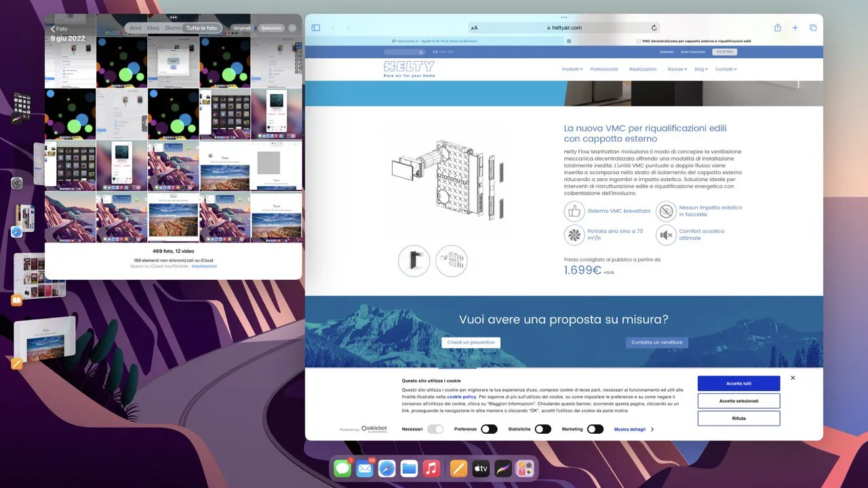This screenshot has width=868, height=488.
Task: Click the Share icon in Safari's toolbar
Action: point(777,27)
